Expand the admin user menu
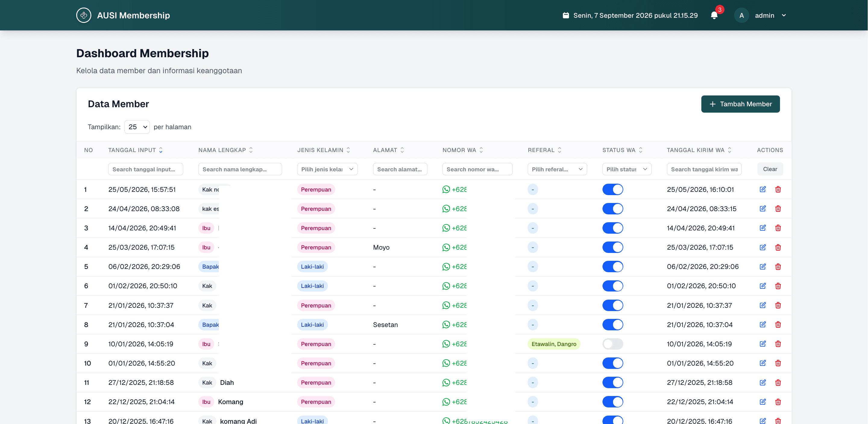This screenshot has width=868, height=424. coord(784,15)
